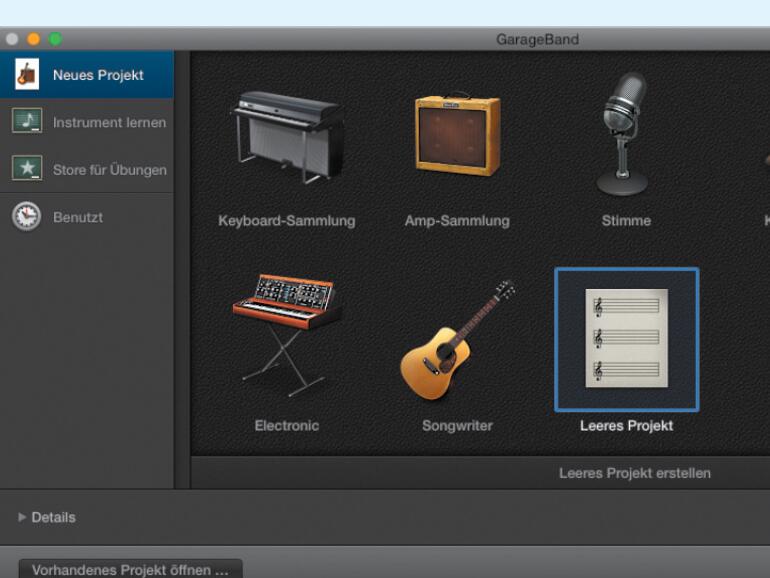Screen dimensions: 770x578
Task: Click the clock icon next to Benutzt
Action: pyautogui.click(x=27, y=216)
